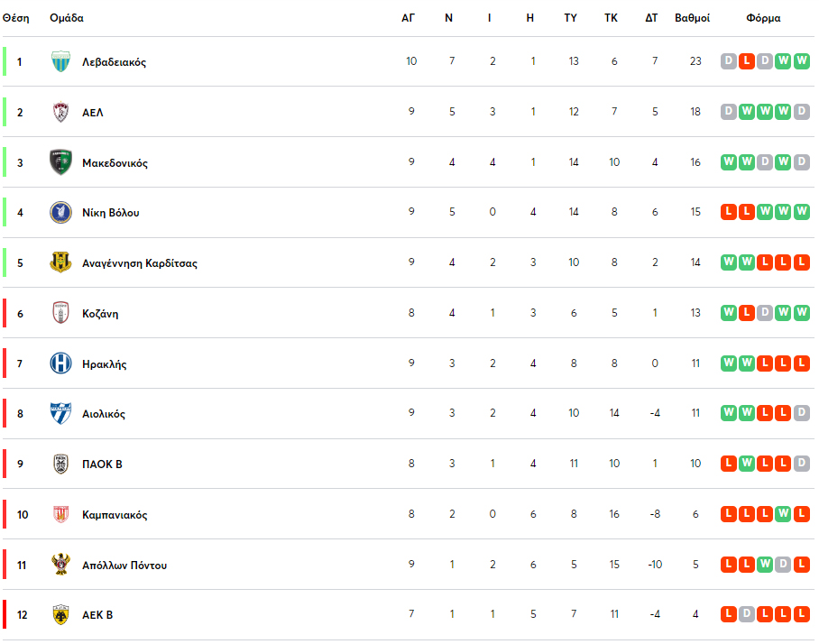This screenshot has width=819, height=644.
Task: Click the ΑΕΛ team crest icon
Action: tap(60, 112)
